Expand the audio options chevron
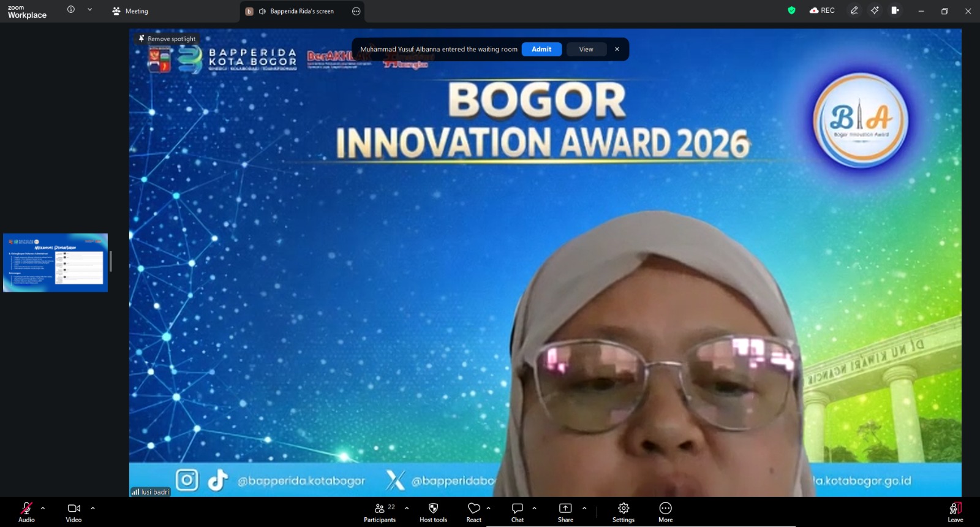980x527 pixels. (x=43, y=508)
